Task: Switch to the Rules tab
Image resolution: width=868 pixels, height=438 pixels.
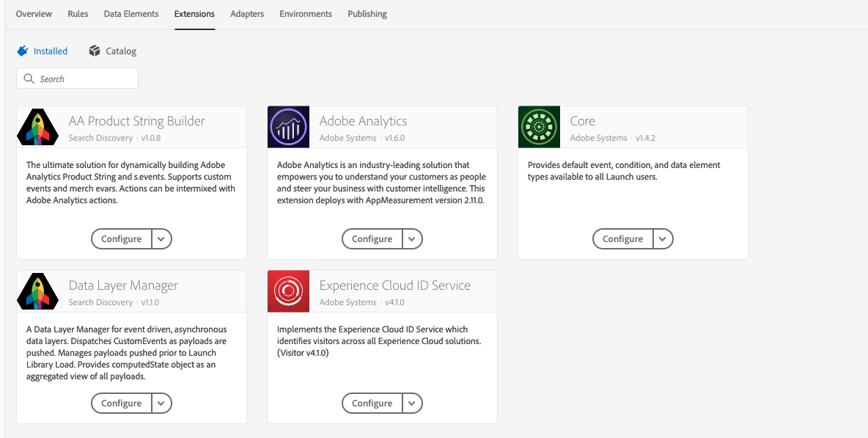Action: point(78,14)
